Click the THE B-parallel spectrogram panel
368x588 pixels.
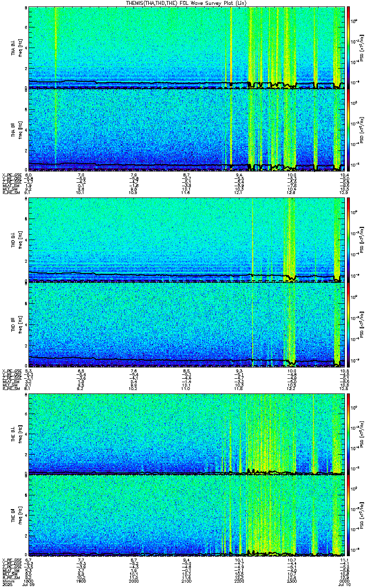pos(187,516)
